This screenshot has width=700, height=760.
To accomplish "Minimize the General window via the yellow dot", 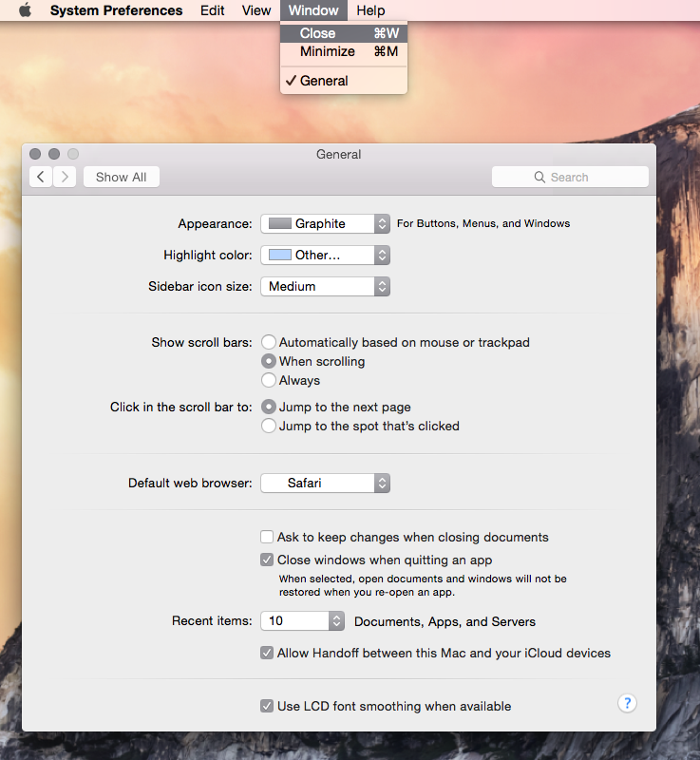I will tap(54, 154).
